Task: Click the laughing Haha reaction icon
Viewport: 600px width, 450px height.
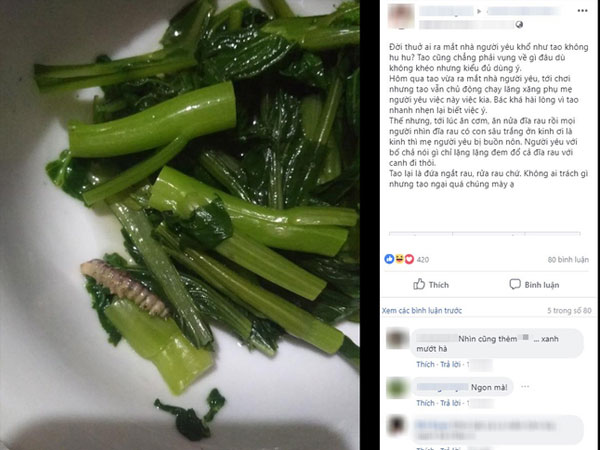Action: pyautogui.click(x=399, y=259)
